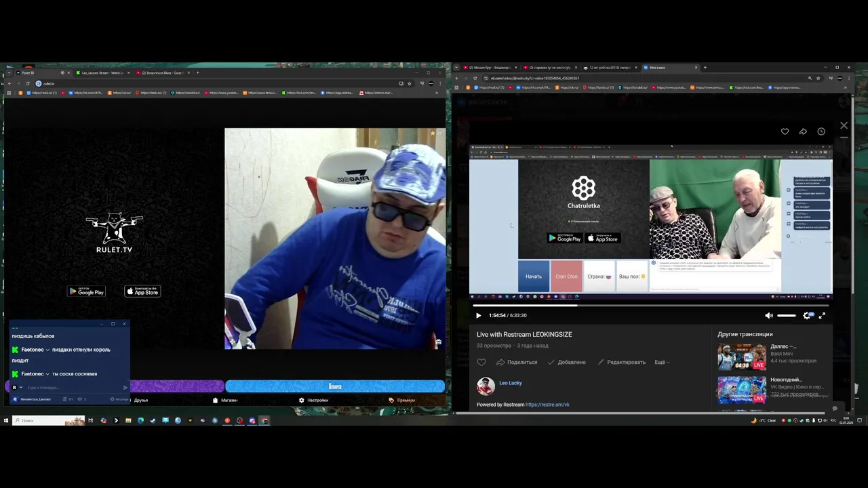868x488 pixels.
Task: Click the App Store badge on rulet.tv
Action: click(142, 291)
